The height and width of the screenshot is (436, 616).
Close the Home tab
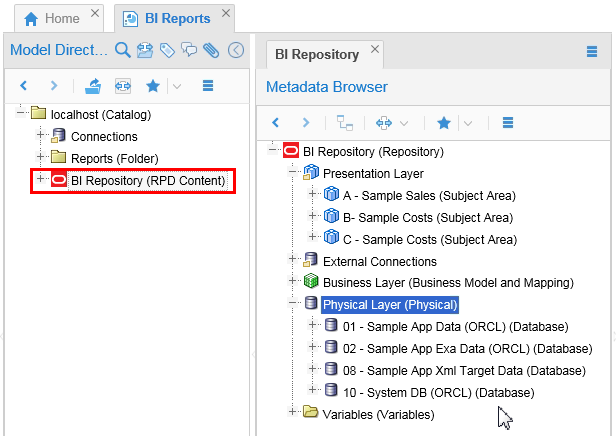95,13
